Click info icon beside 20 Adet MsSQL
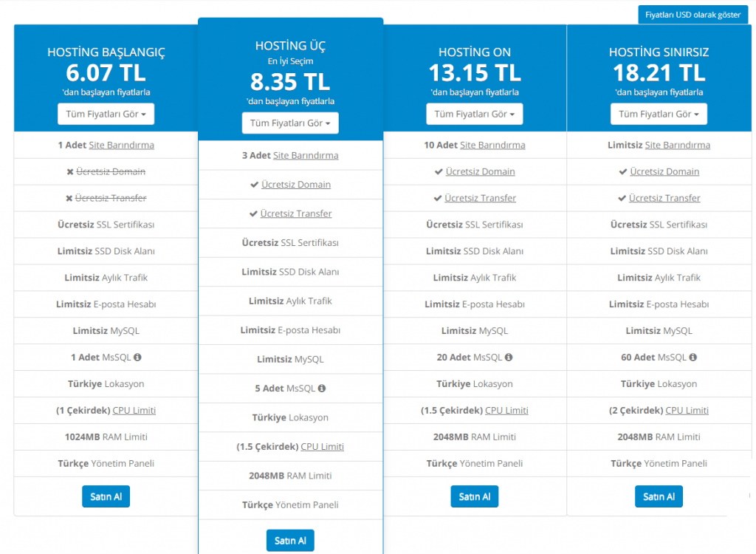Viewport: 756px width, 554px height. click(508, 358)
